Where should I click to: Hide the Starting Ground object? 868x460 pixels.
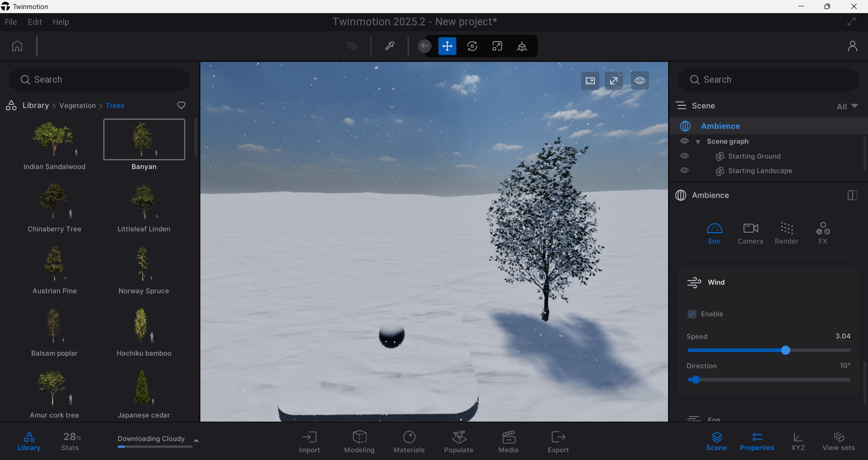[x=684, y=156]
